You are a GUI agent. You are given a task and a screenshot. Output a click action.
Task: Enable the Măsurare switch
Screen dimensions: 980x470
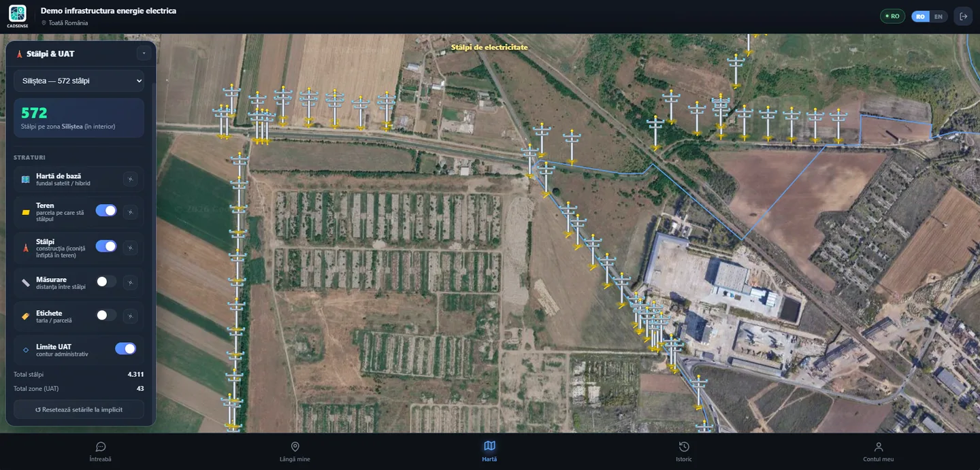coord(106,281)
